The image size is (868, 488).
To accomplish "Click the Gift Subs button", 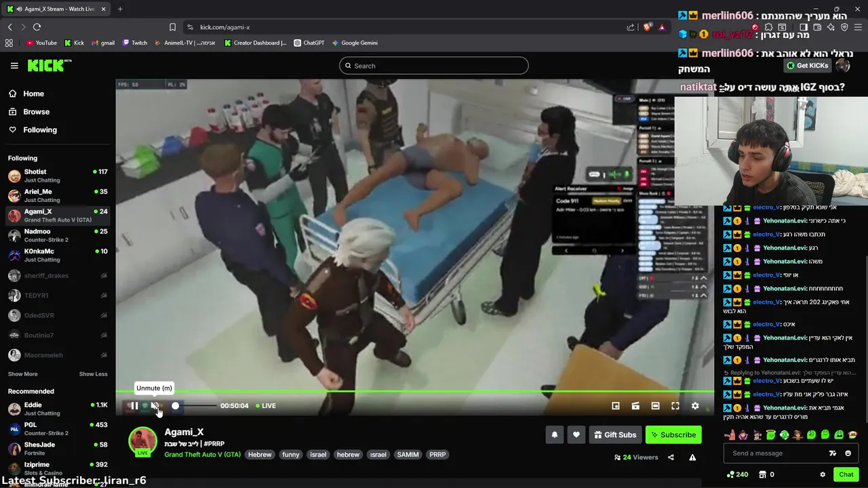I will click(x=615, y=435).
